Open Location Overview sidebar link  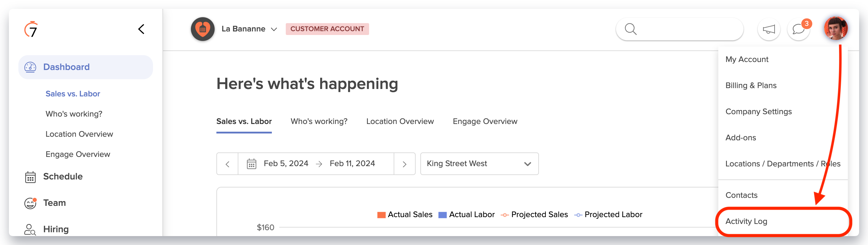click(79, 134)
